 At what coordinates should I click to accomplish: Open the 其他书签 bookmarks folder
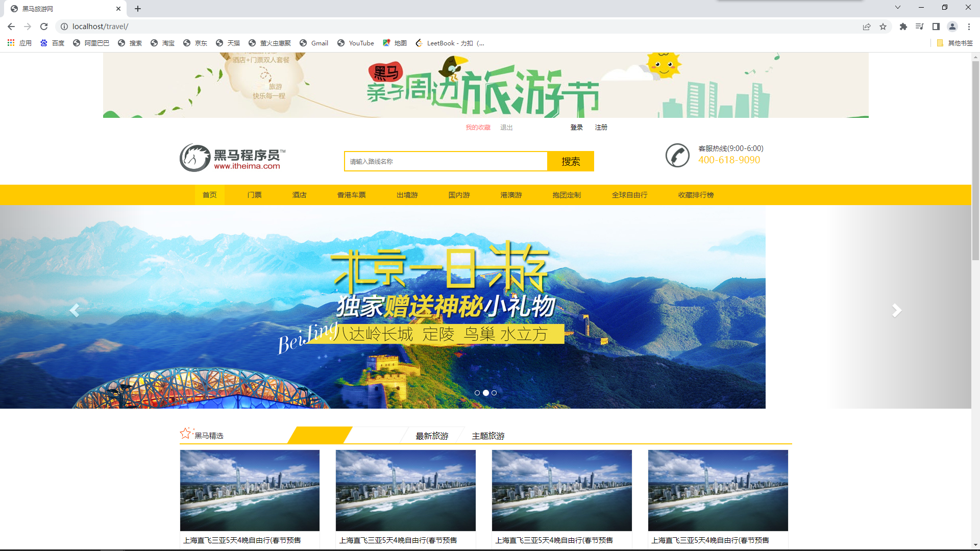click(x=955, y=43)
